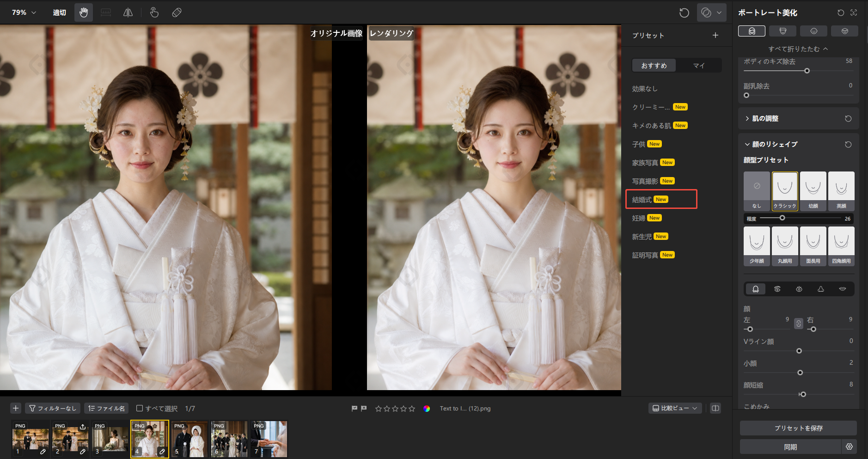Select filmstrip thumbnail number 5
868x459 pixels.
(x=189, y=439)
